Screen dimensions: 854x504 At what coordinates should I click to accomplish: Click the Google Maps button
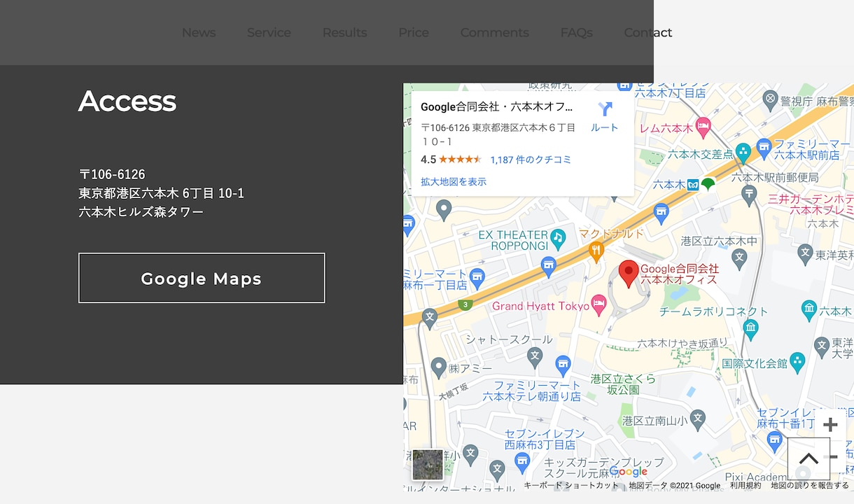[202, 278]
